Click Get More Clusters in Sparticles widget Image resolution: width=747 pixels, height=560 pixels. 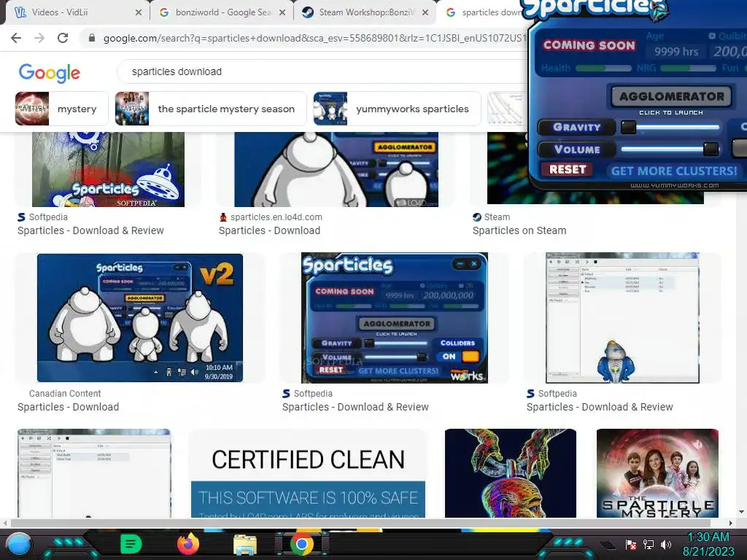coord(674,171)
